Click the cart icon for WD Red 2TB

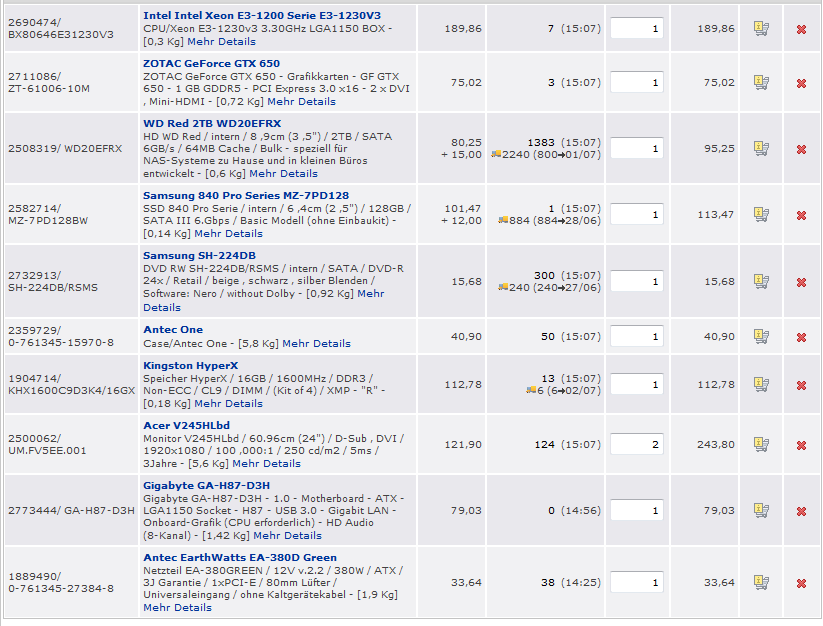pyautogui.click(x=761, y=148)
